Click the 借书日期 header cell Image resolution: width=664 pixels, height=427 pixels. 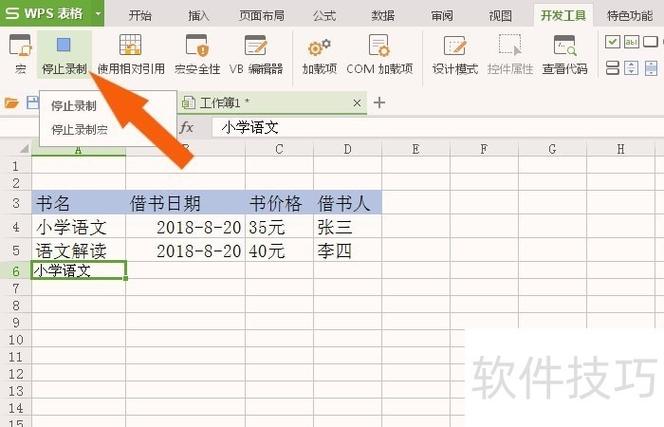[185, 203]
